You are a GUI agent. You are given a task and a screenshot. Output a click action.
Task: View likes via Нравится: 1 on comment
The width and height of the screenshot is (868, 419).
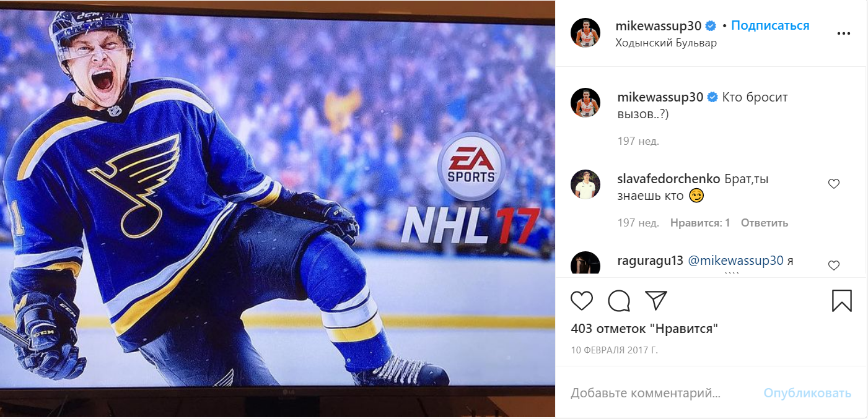(x=700, y=223)
